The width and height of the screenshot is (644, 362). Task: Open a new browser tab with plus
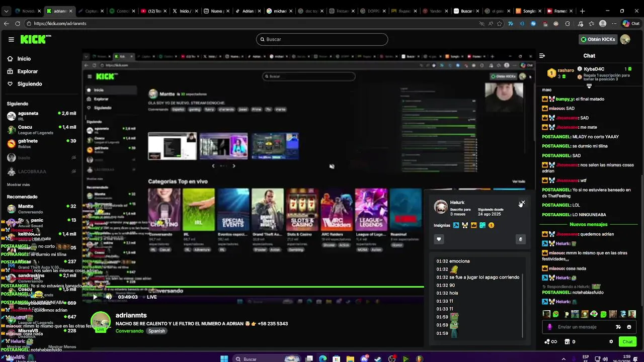pos(582,11)
